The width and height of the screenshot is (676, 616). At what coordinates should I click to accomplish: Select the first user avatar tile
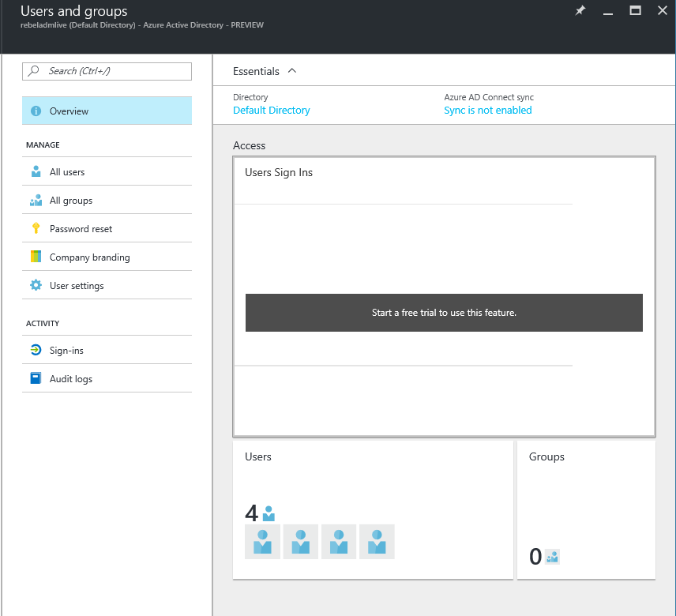pos(262,542)
